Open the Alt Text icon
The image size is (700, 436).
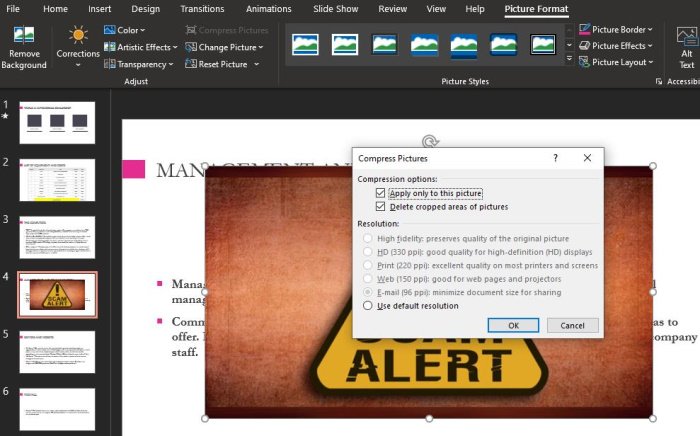click(x=687, y=36)
